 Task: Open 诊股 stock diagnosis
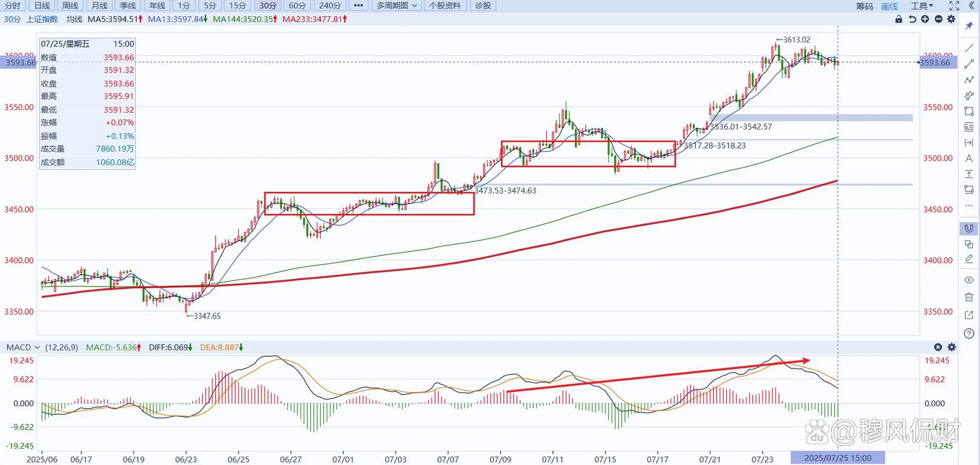(483, 5)
